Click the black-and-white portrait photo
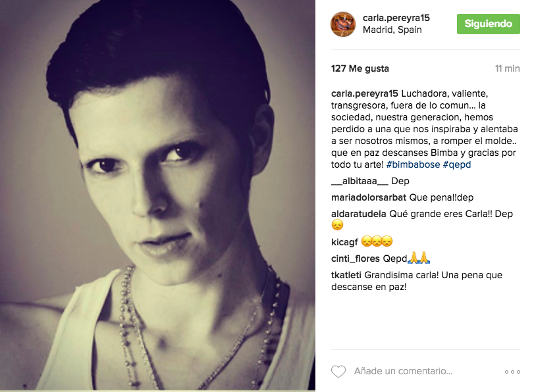The image size is (534, 392). click(x=157, y=195)
